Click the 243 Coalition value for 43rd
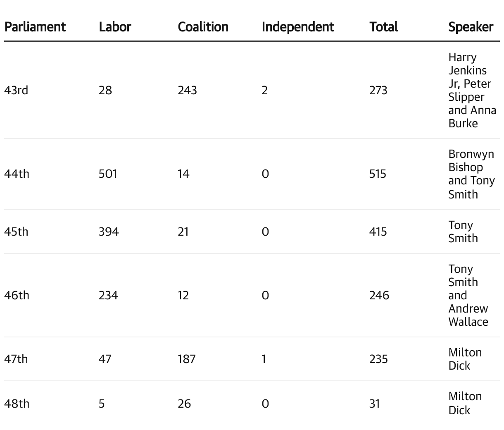This screenshot has width=504, height=430. coord(187,90)
